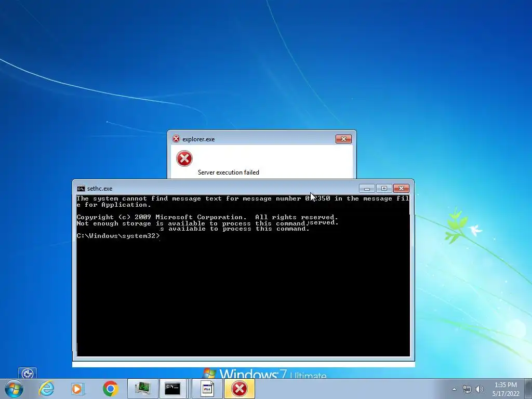Screen dimensions: 532x399
Task: Switch to the system monitor taskbar app
Action: tap(142, 389)
